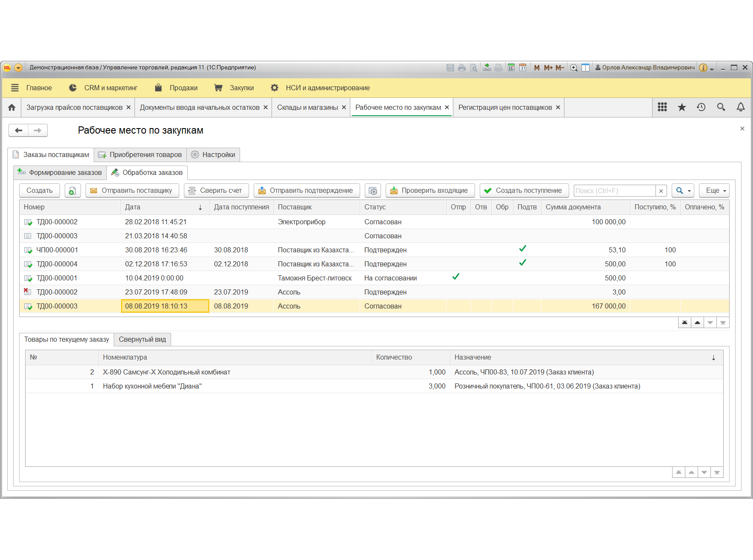This screenshot has height=560, width=753.
Task: Sort goods by Назначение column header
Action: 587,357
